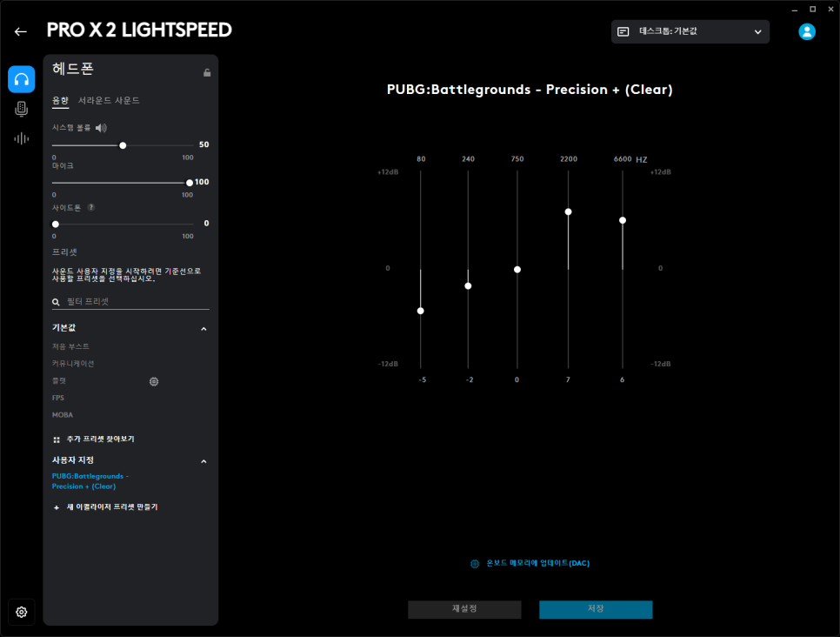This screenshot has width=840, height=637.
Task: Open the settings gear at bottom left
Action: point(22,612)
